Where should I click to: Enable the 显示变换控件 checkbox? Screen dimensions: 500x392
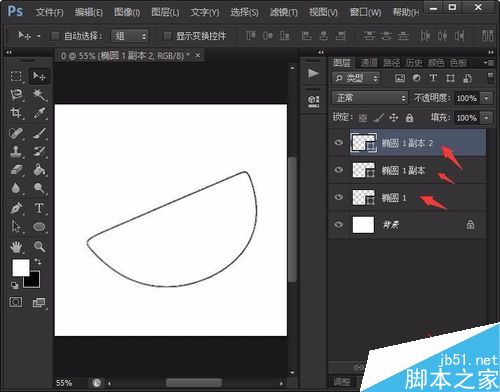tap(167, 36)
